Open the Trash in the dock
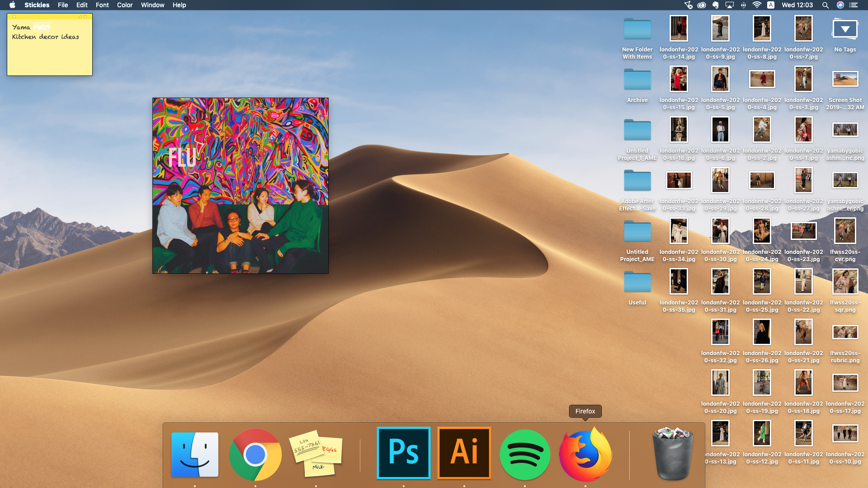The image size is (868, 488). point(673,454)
